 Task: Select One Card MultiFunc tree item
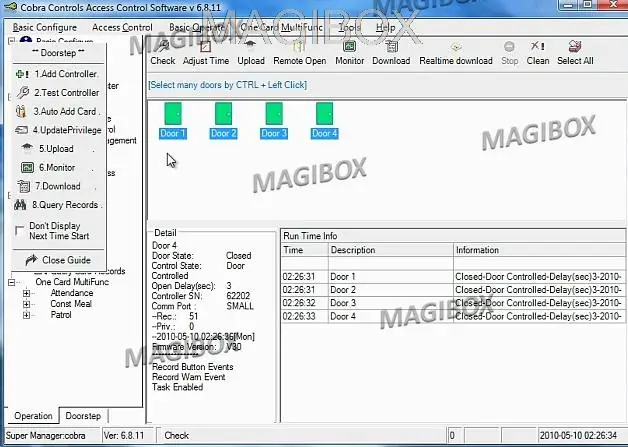72,282
